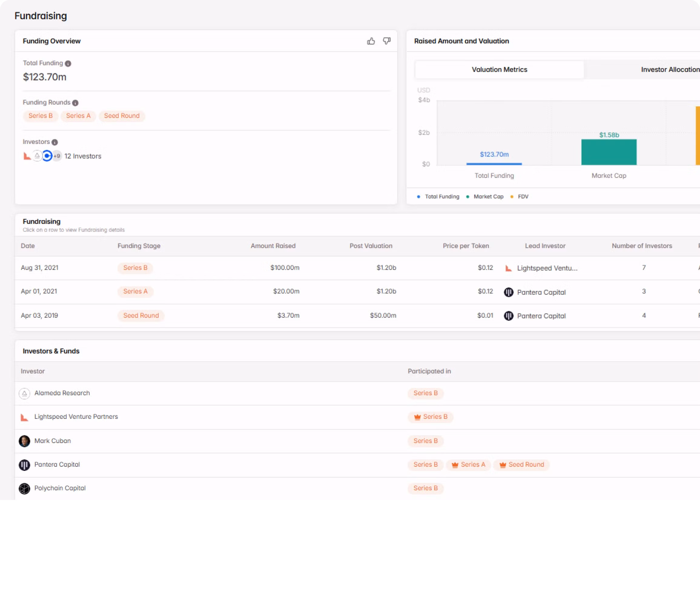Image resolution: width=700 pixels, height=598 pixels.
Task: Click the Market Cap bar in the chart
Action: click(609, 152)
